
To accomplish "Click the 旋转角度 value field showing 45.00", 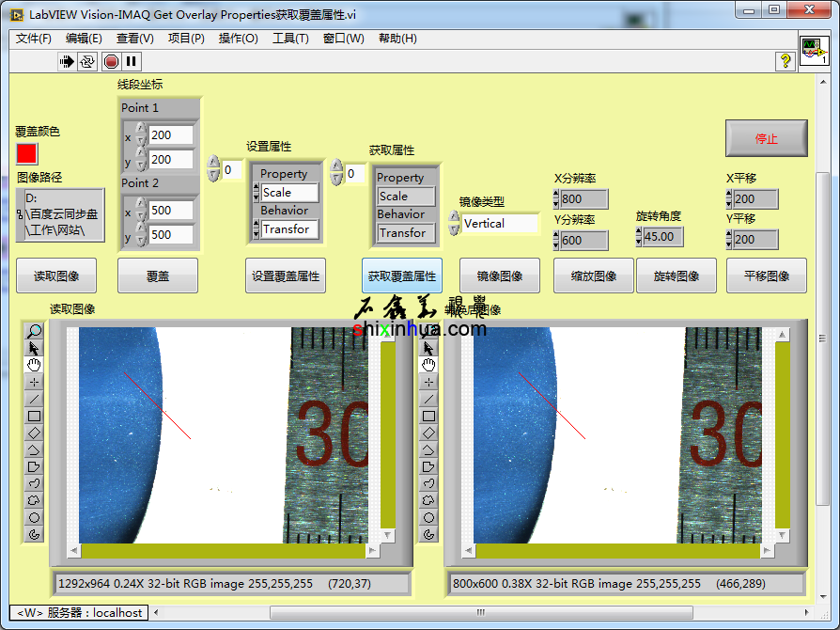I will coord(661,237).
